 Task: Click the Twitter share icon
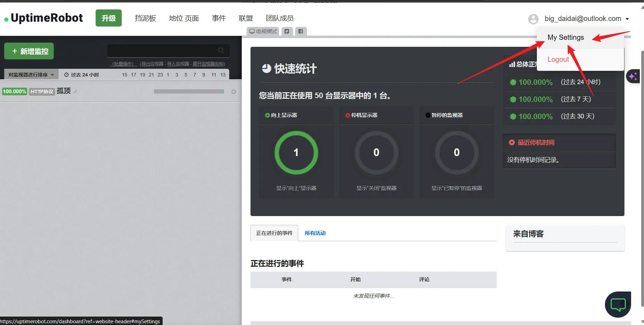(x=286, y=31)
